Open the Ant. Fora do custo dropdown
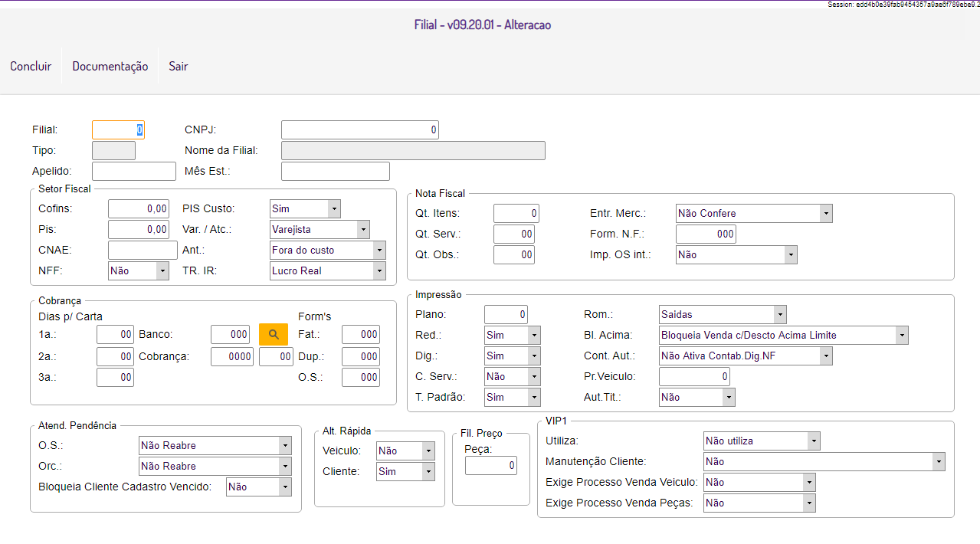This screenshot has height=544, width=980. coord(328,250)
